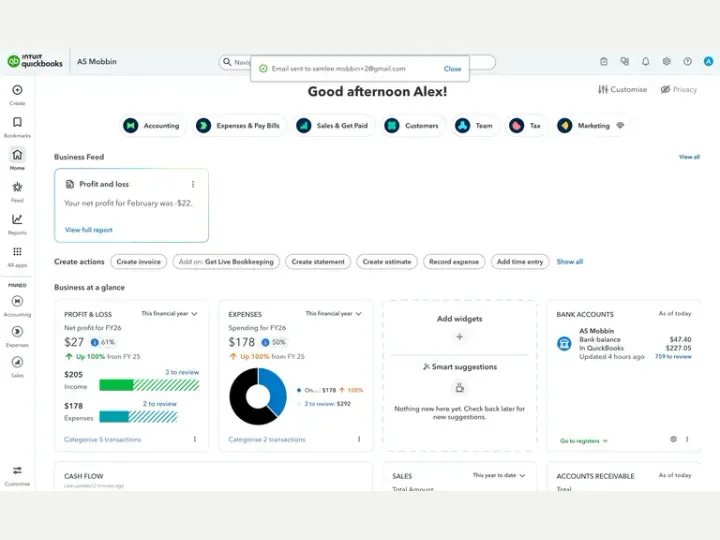Click the teal Expenses progress bar
The image size is (720, 540).
[x=138, y=416]
